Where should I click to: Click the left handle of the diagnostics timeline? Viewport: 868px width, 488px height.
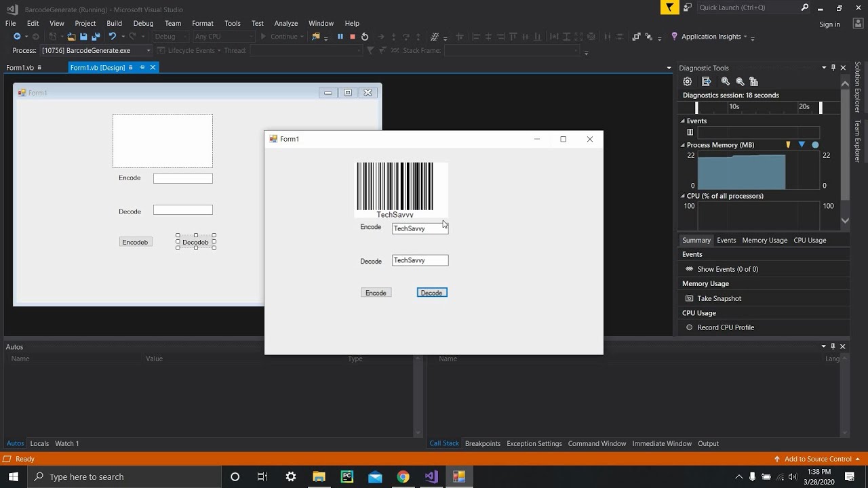tap(696, 107)
